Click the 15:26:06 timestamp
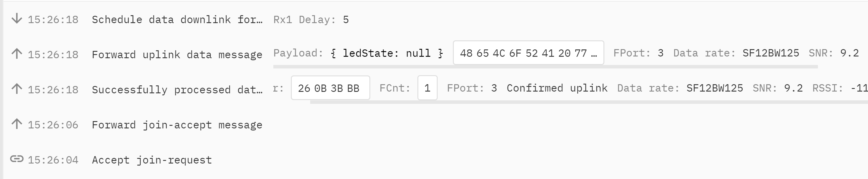The image size is (868, 179). pos(53,125)
